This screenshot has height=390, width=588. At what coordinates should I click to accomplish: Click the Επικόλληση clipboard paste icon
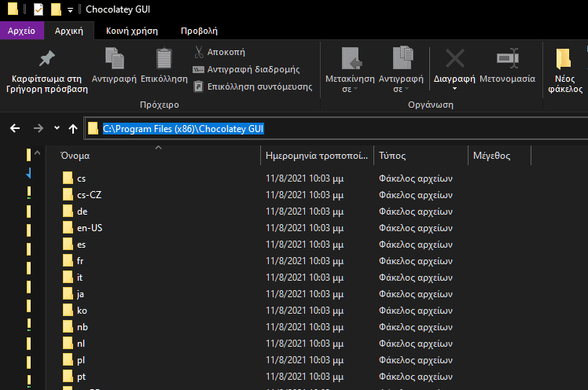164,58
